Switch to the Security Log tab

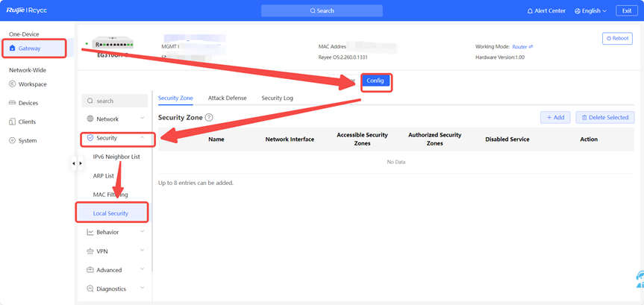tap(277, 98)
